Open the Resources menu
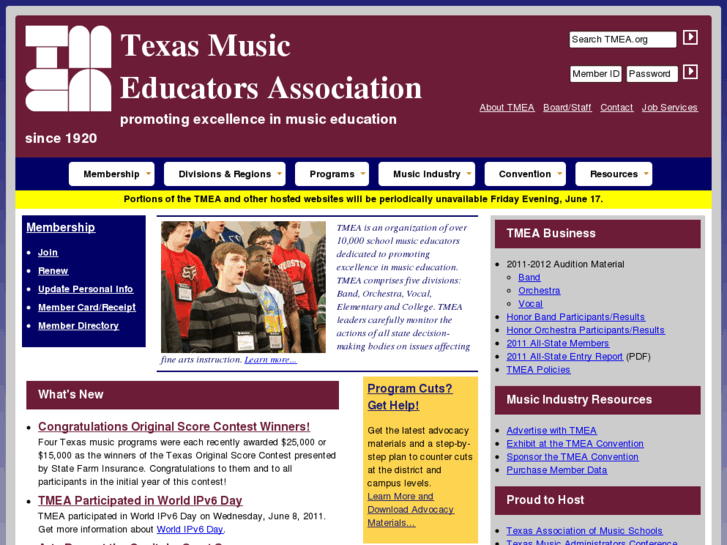Image resolution: width=727 pixels, height=545 pixels. (613, 174)
